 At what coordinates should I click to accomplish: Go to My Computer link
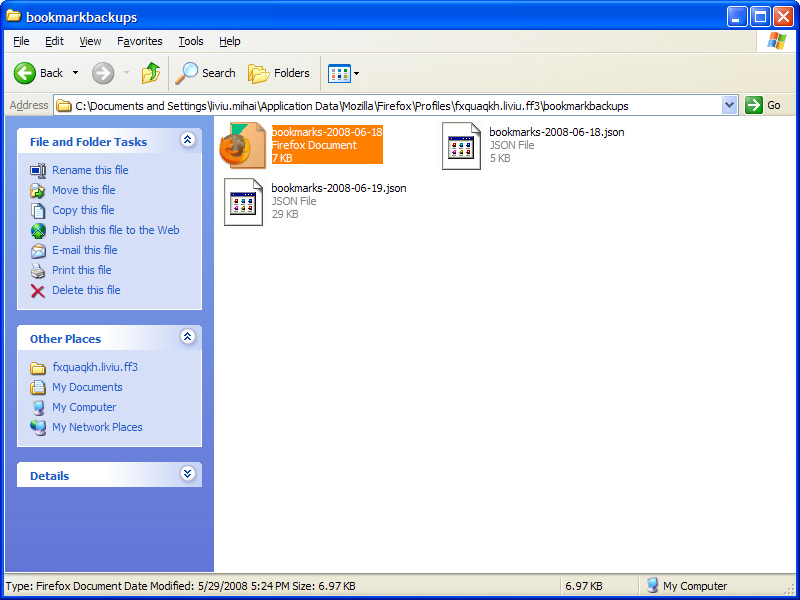[x=84, y=407]
